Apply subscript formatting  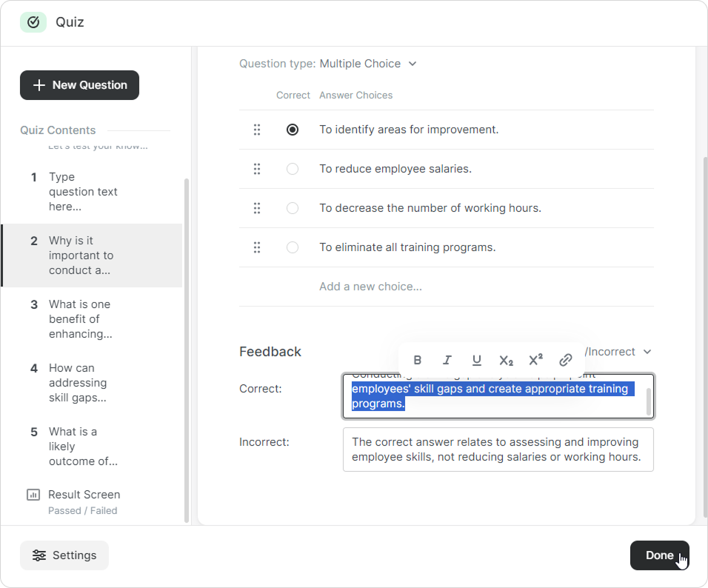(506, 360)
